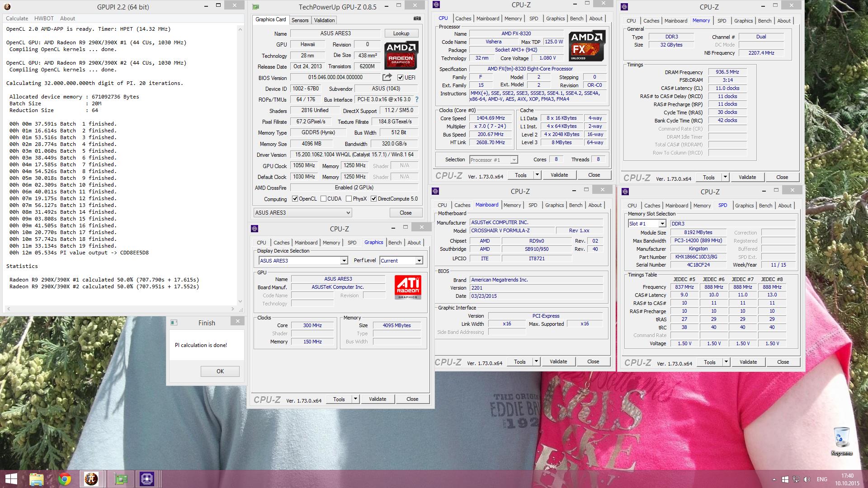Click GPUPI vertical scrollbar down arrow
The width and height of the screenshot is (868, 488).
(240, 301)
